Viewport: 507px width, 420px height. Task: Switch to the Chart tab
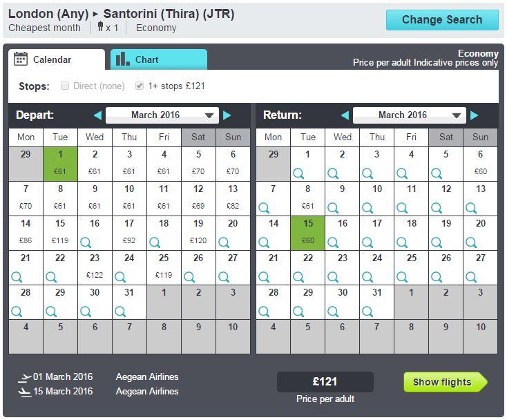[x=159, y=59]
